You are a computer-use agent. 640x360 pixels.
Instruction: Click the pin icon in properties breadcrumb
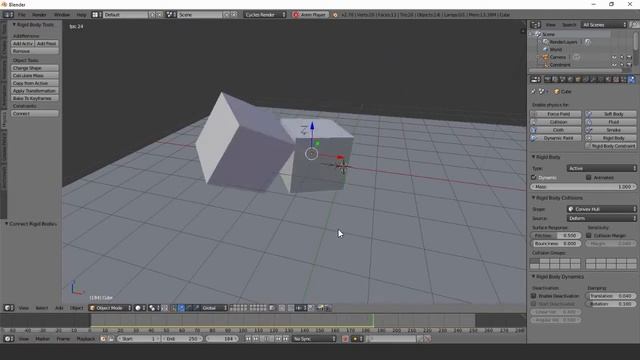[x=533, y=91]
